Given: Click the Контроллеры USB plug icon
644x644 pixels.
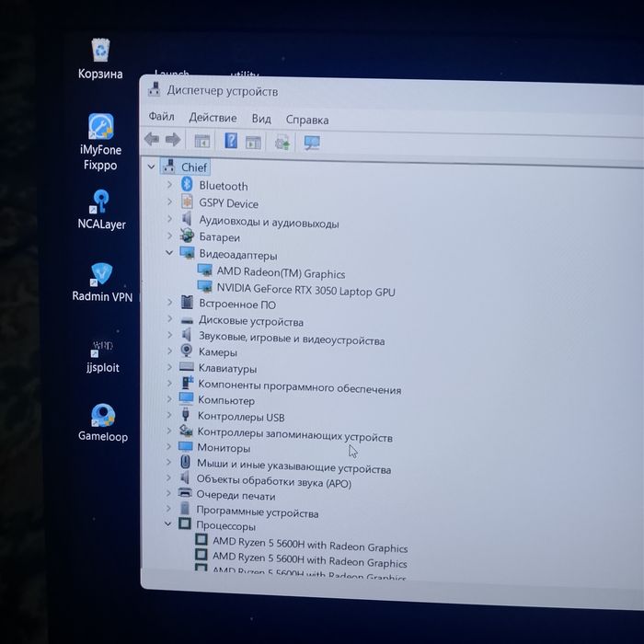Looking at the screenshot, I should pos(186,414).
